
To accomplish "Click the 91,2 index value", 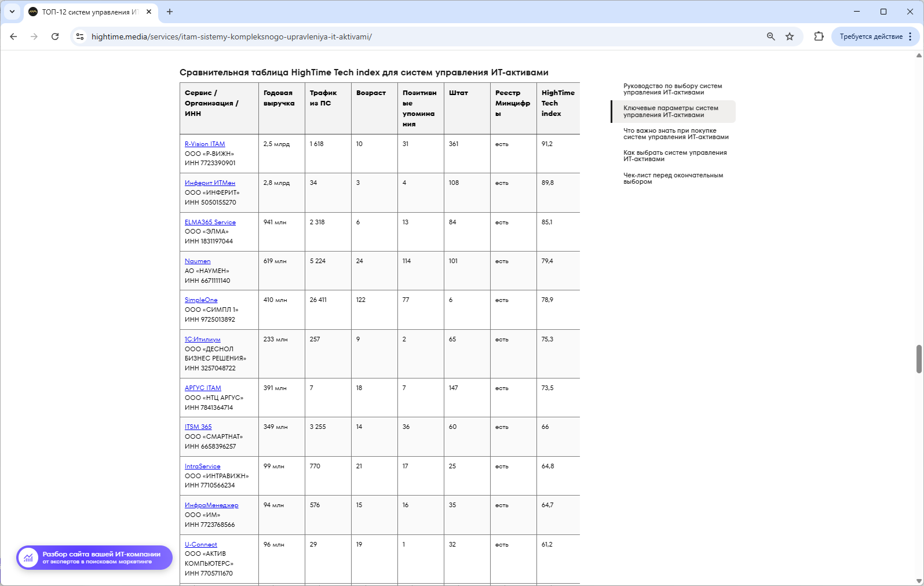I will tap(547, 144).
